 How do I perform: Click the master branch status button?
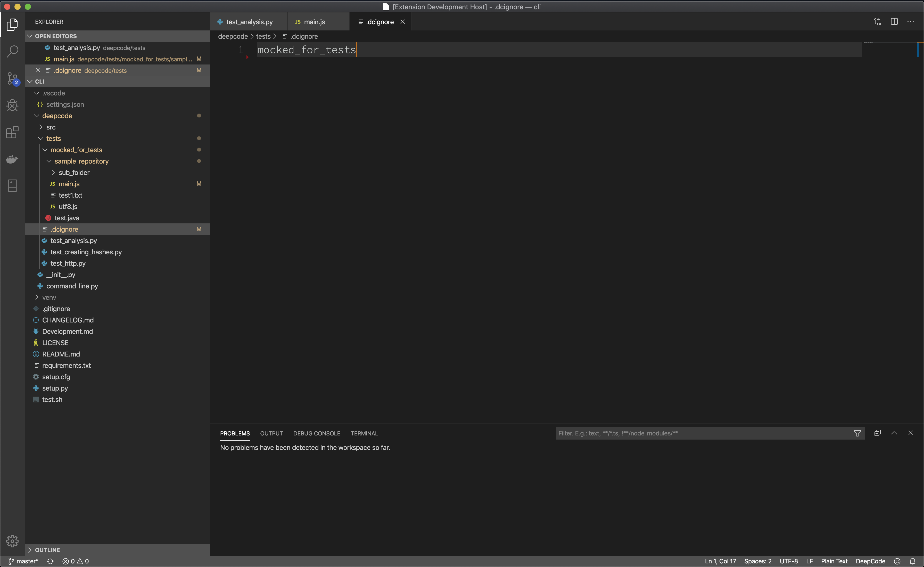pos(23,561)
